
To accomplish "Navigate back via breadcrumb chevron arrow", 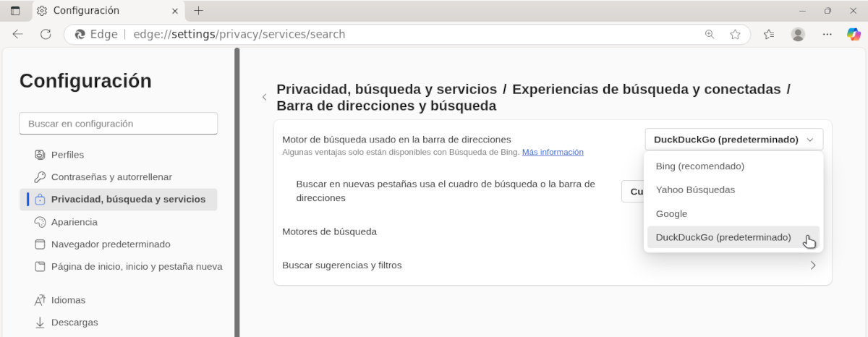I will [x=264, y=97].
